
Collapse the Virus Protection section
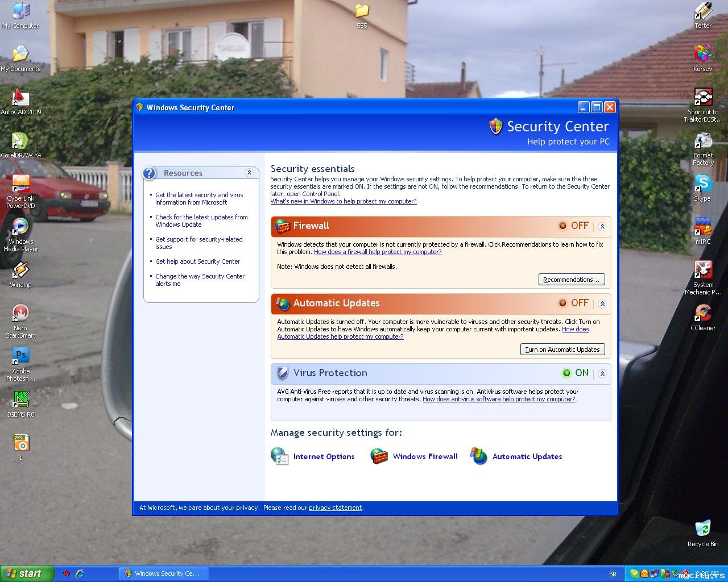tap(602, 373)
